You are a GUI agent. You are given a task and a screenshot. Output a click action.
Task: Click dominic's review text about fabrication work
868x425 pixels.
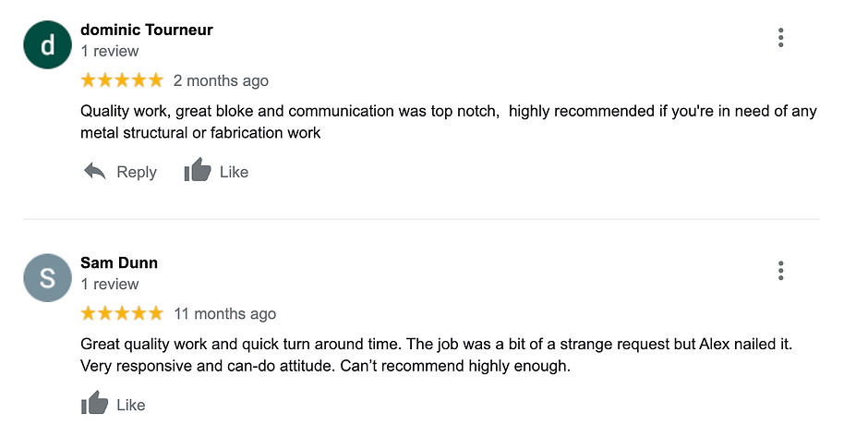pyautogui.click(x=449, y=122)
